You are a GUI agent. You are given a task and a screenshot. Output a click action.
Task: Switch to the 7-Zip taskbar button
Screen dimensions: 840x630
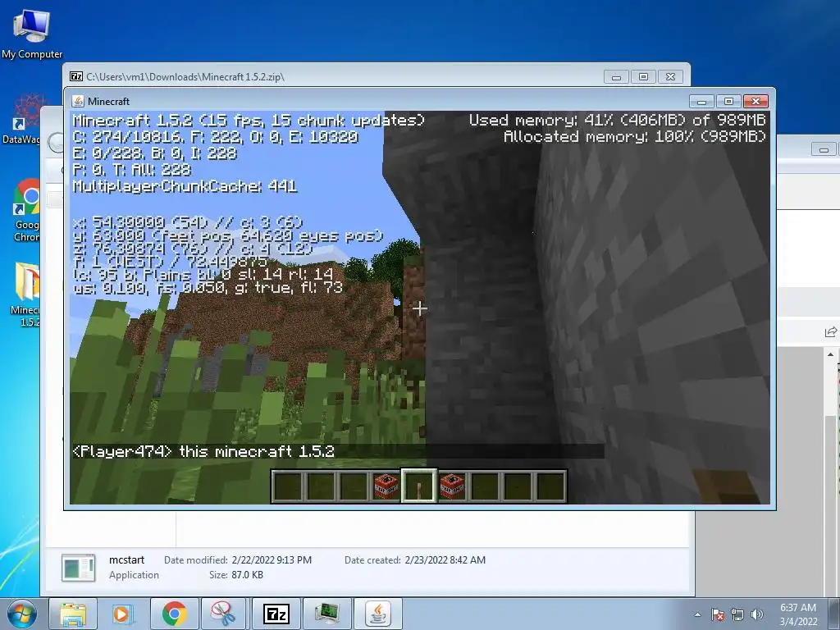pyautogui.click(x=276, y=614)
